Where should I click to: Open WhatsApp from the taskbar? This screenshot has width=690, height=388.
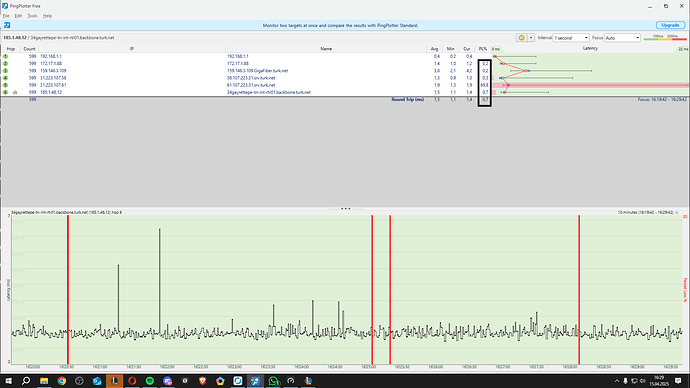(273, 381)
